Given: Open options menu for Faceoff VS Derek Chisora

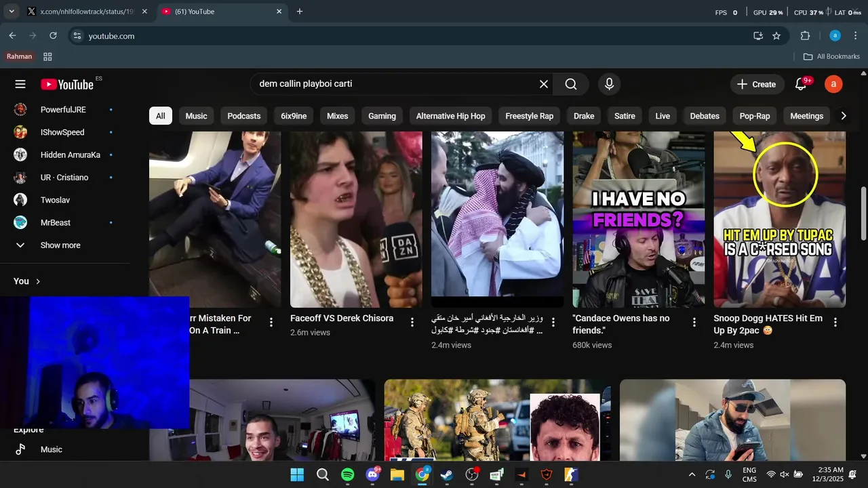Looking at the screenshot, I should (x=412, y=322).
